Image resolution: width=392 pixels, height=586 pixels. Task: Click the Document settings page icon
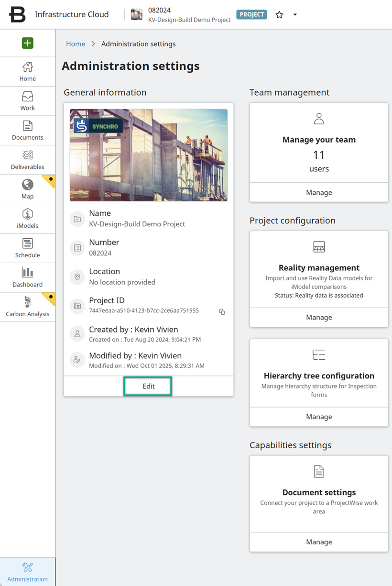pos(319,471)
